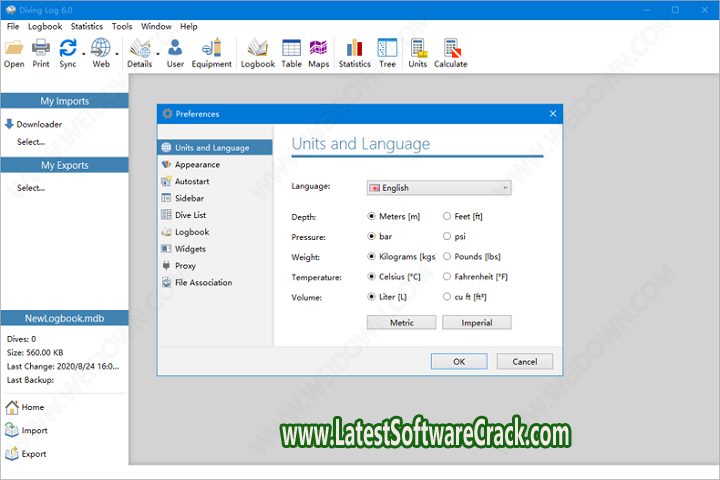The image size is (720, 480).
Task: Select Feet [ft] depth unit
Action: point(446,216)
